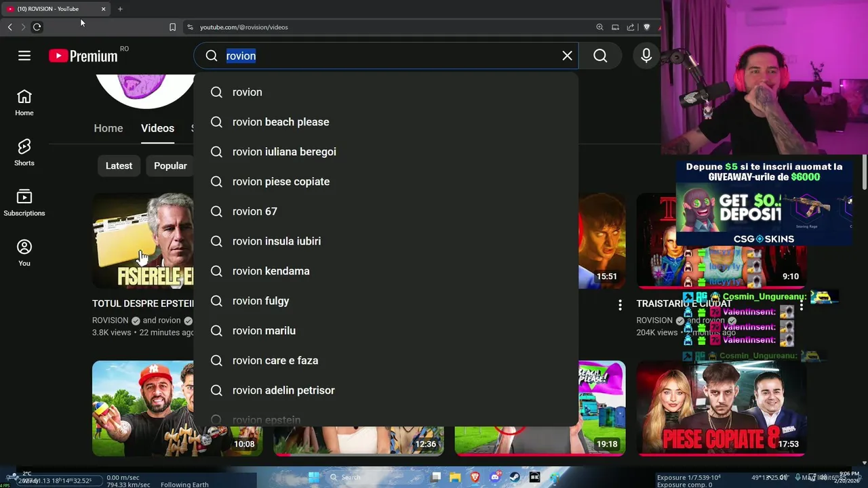
Task: Select suggestion 'rovion beach please'
Action: (386, 122)
